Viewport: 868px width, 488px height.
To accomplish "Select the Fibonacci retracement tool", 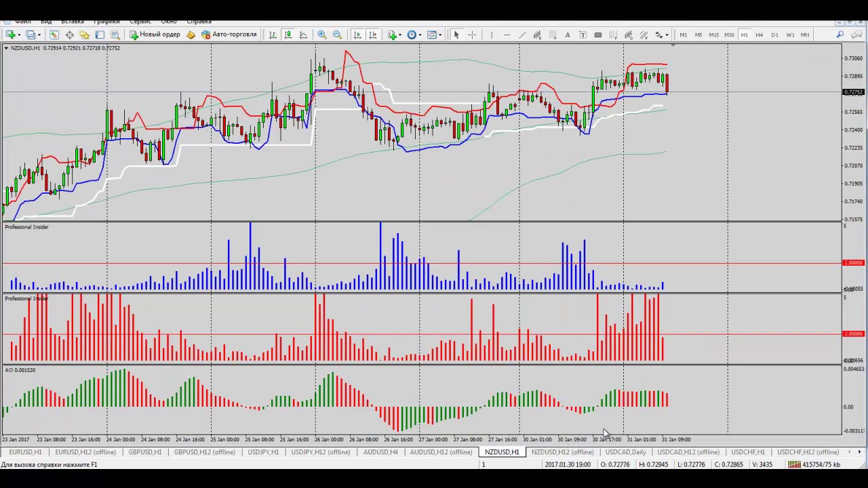I will click(x=553, y=35).
